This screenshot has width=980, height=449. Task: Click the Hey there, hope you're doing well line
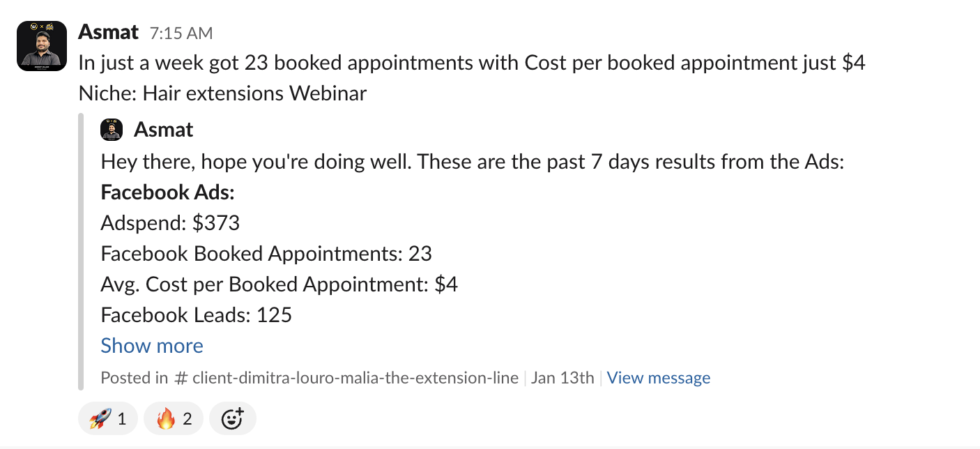473,162
